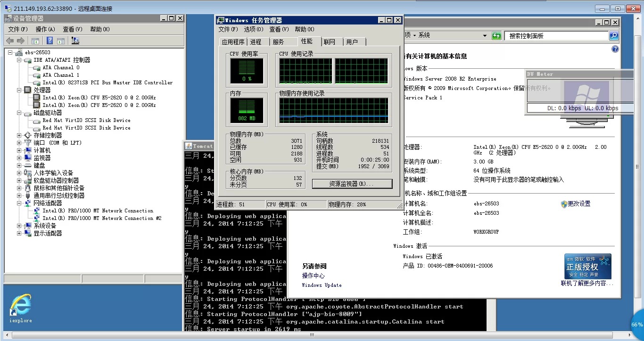This screenshot has width=644, height=341.
Task: Click the green refresh icon in System window
Action: click(496, 36)
